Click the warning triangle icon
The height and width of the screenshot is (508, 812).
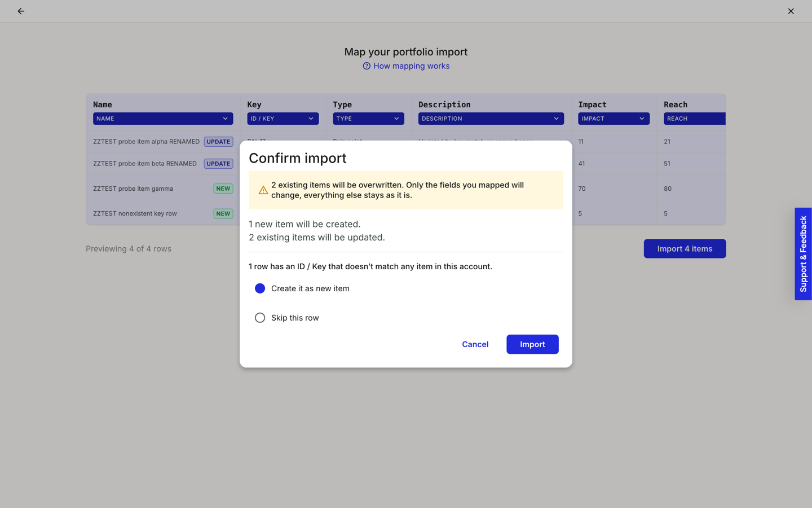pos(263,190)
